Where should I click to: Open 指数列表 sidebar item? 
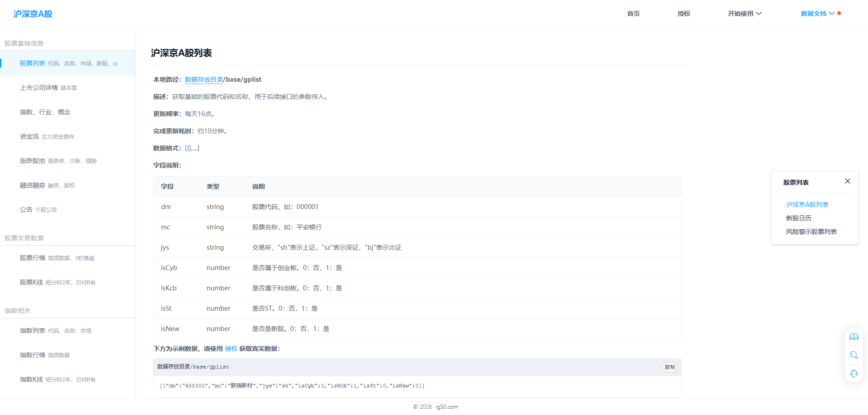(68, 331)
